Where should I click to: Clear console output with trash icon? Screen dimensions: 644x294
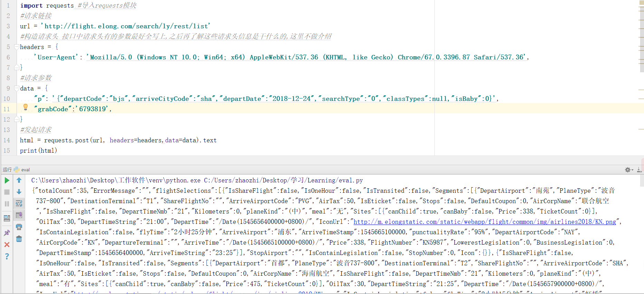pyautogui.click(x=19, y=239)
